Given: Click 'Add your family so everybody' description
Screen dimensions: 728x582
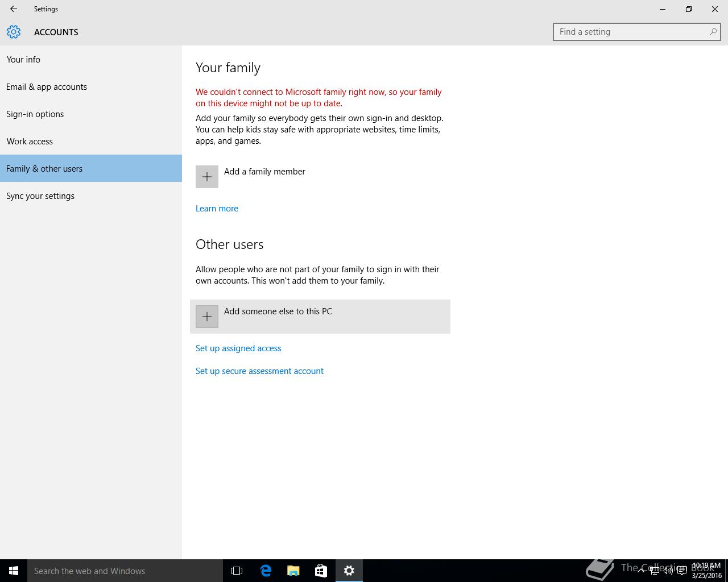Looking at the screenshot, I should [320, 130].
